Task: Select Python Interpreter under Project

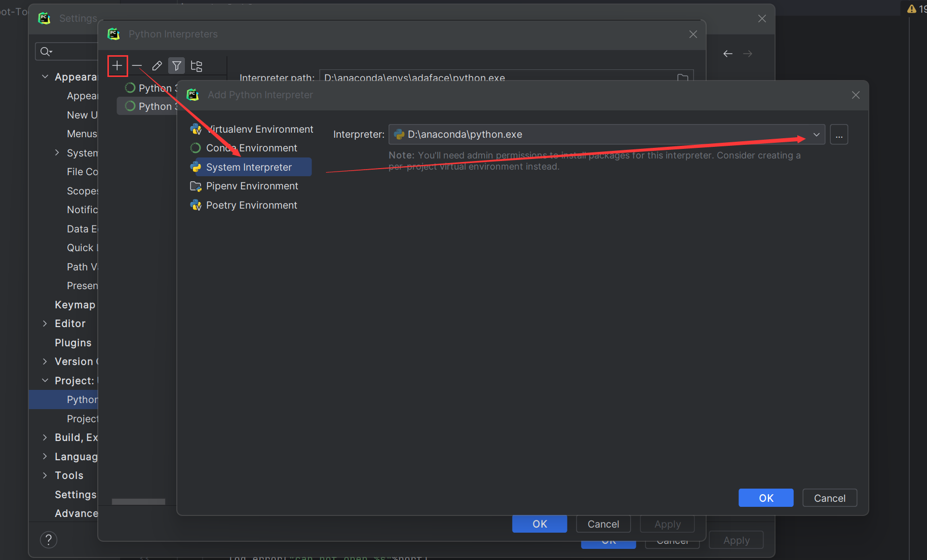Action: [x=63, y=399]
